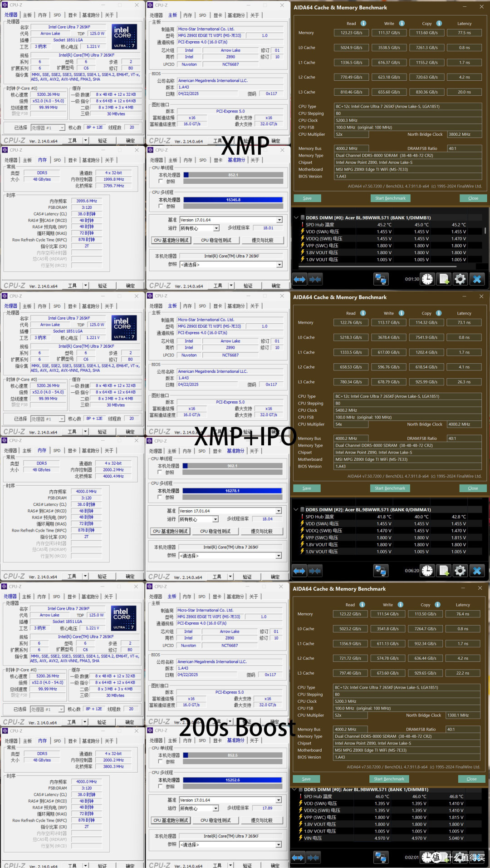The width and height of the screenshot is (490, 868).
Task: Click Start Benchmark in AIDA64 showing 77.5 ns latency
Action: click(x=390, y=198)
